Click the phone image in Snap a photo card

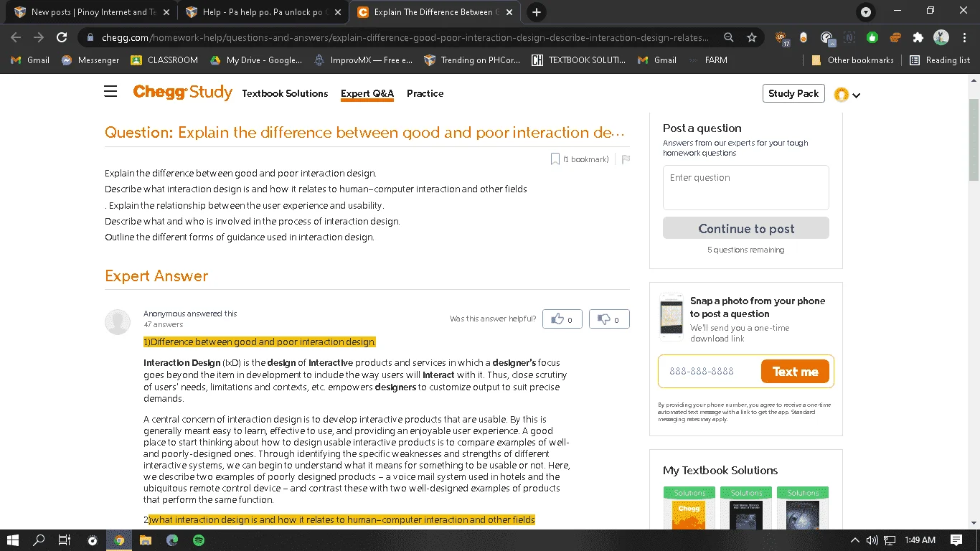(x=672, y=316)
